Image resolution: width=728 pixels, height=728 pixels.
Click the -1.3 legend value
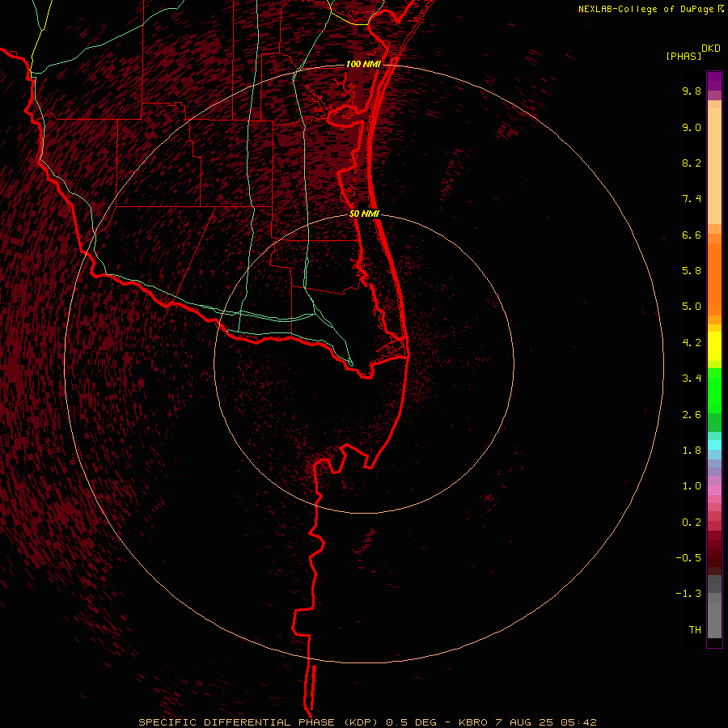point(688,594)
